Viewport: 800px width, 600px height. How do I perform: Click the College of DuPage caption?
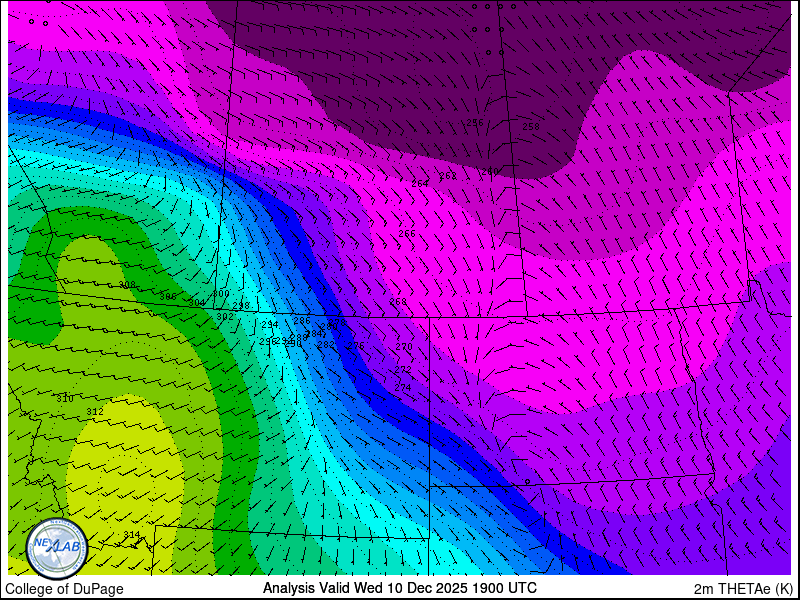64,589
